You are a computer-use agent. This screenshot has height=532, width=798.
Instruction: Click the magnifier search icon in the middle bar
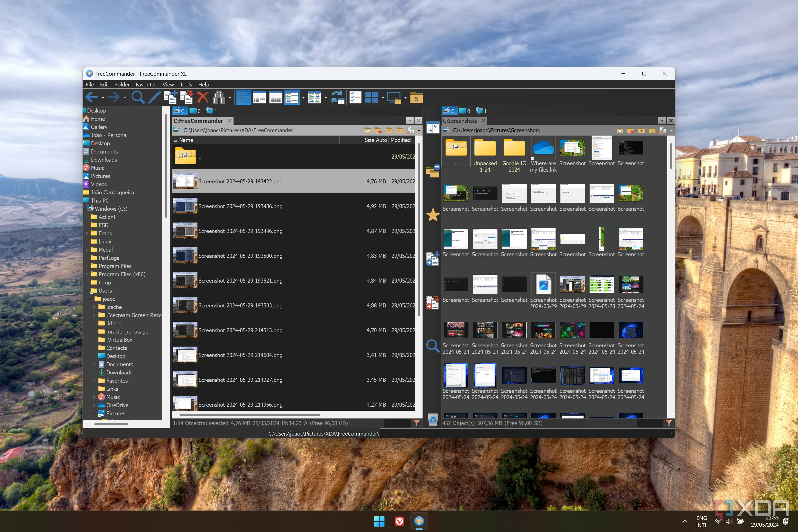click(x=433, y=346)
